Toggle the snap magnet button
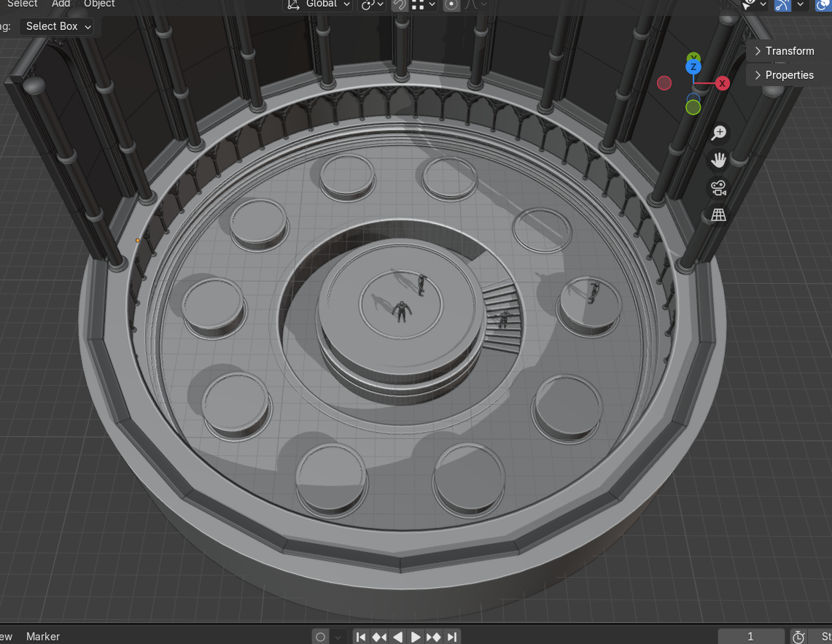The image size is (832, 644). point(400,4)
